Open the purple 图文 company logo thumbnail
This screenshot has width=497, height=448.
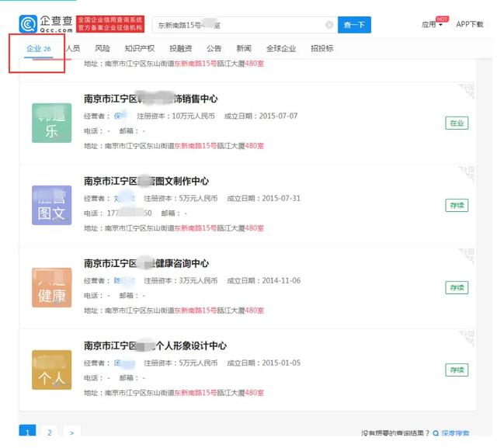click(x=52, y=204)
